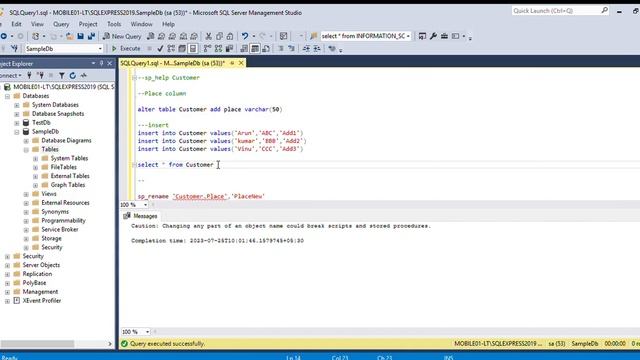Click the Paste icon in the toolbar
This screenshot has height=360, width=640.
click(x=230, y=36)
